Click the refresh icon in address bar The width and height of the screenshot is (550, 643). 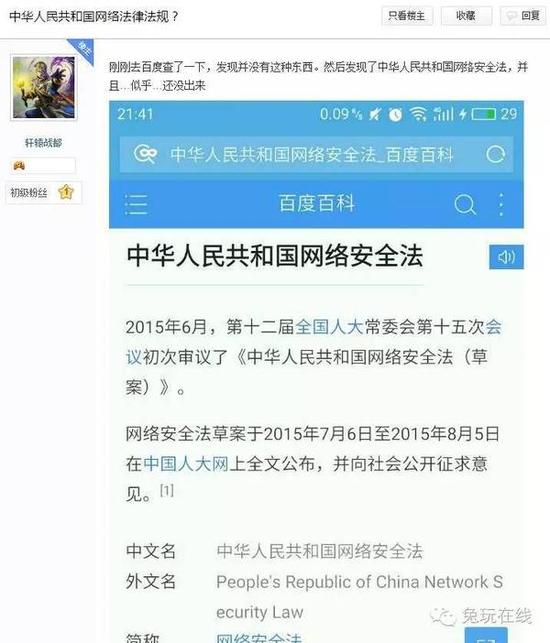tap(495, 155)
